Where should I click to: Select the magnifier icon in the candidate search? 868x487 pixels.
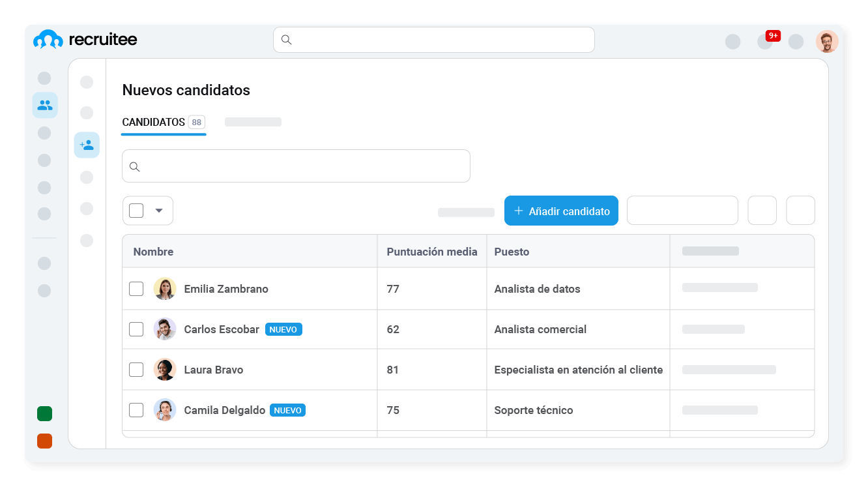click(134, 166)
